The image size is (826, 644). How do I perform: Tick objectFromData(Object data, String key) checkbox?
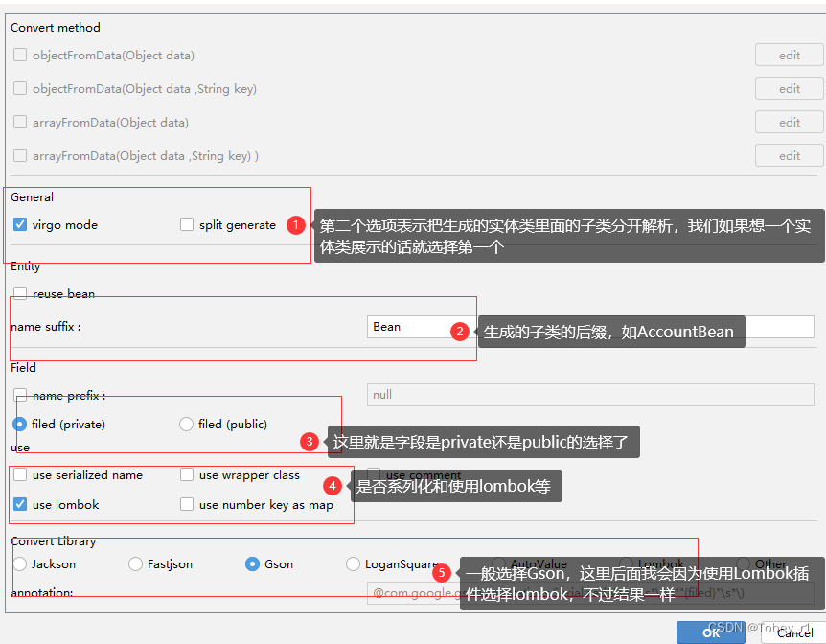point(20,88)
